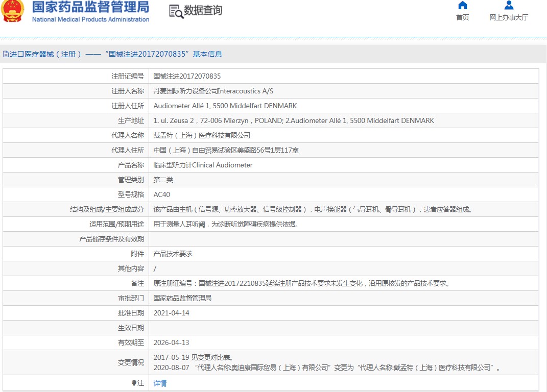
Task: Open the 数据查询 heading link
Action: point(203,10)
